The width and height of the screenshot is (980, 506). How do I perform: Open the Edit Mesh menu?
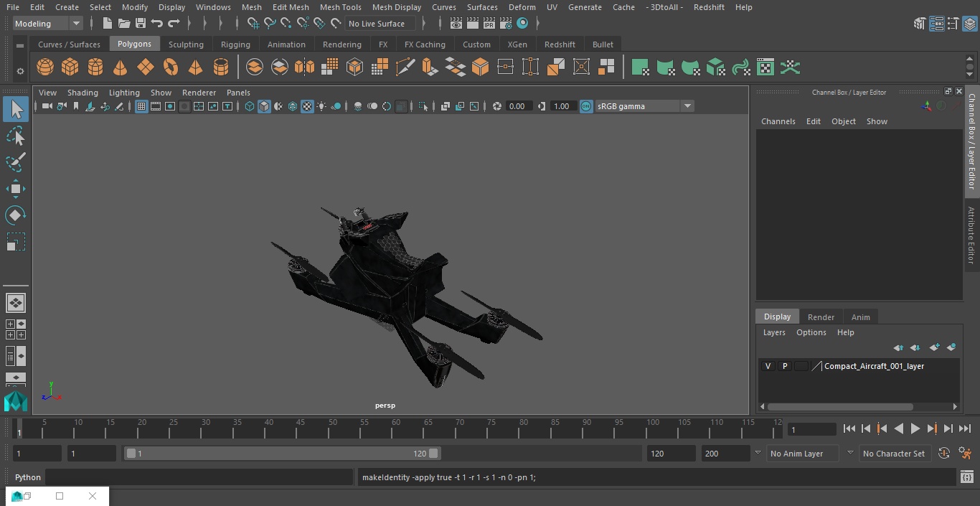[x=291, y=7]
